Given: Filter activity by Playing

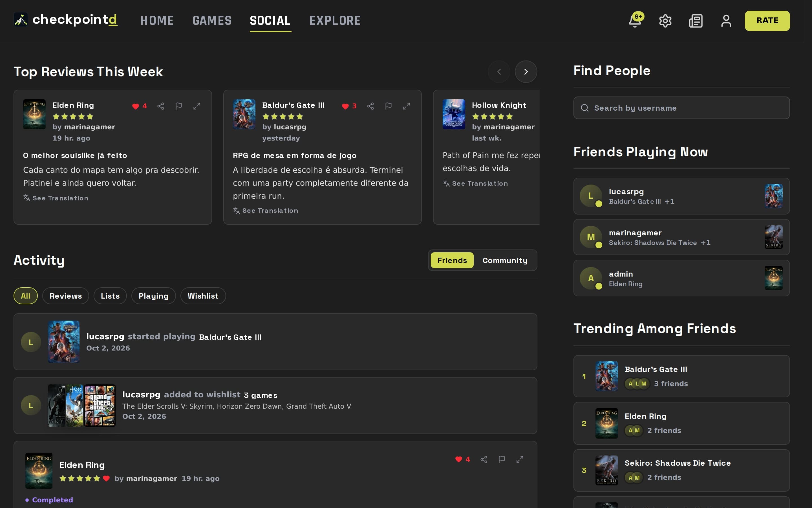Looking at the screenshot, I should click(153, 296).
